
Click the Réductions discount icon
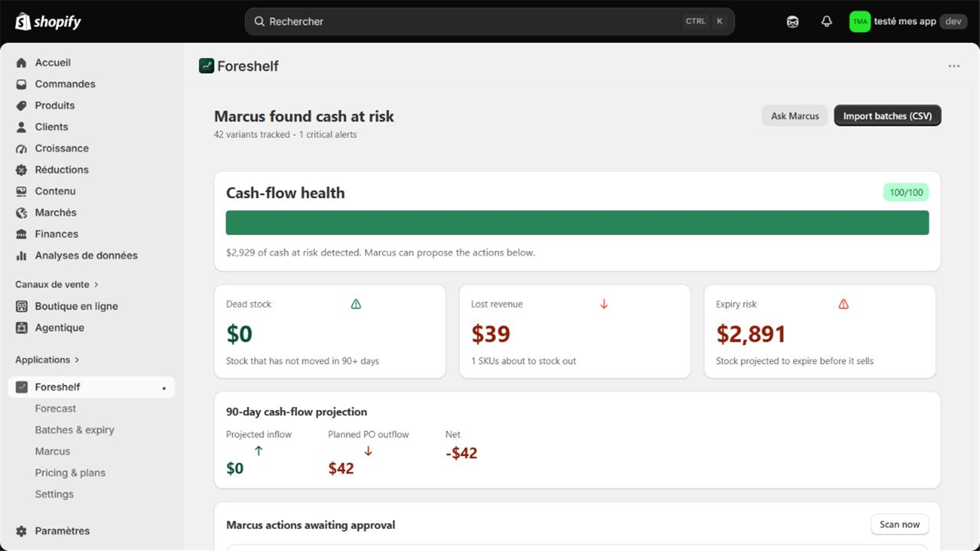[21, 170]
